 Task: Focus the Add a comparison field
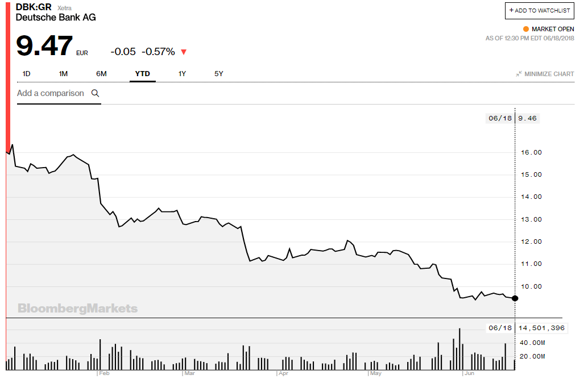51,93
